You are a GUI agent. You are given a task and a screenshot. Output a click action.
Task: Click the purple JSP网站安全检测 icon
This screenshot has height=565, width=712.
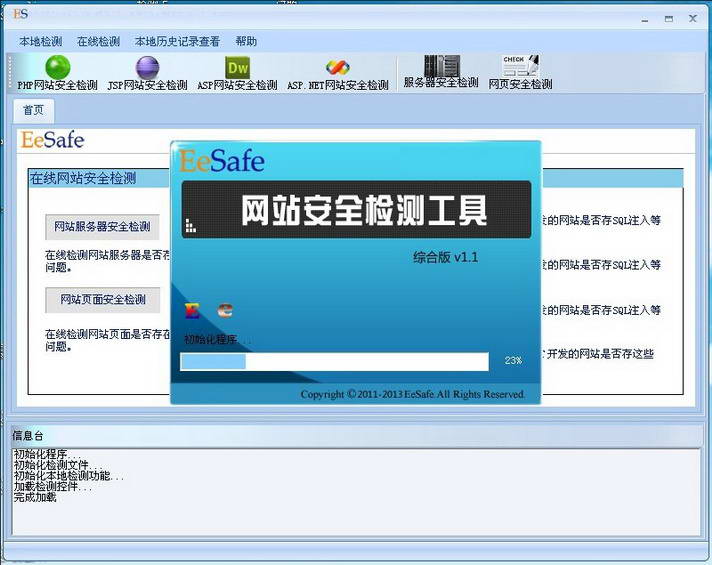(x=147, y=67)
